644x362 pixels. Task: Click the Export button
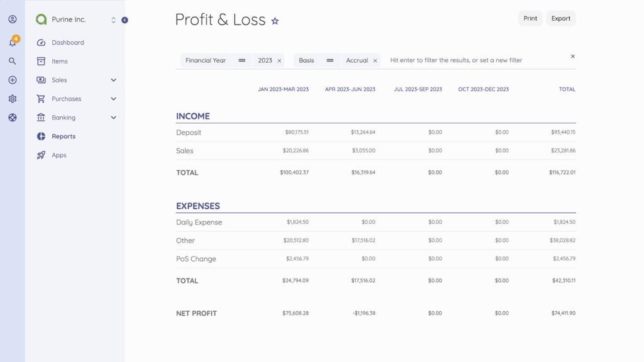pyautogui.click(x=560, y=19)
